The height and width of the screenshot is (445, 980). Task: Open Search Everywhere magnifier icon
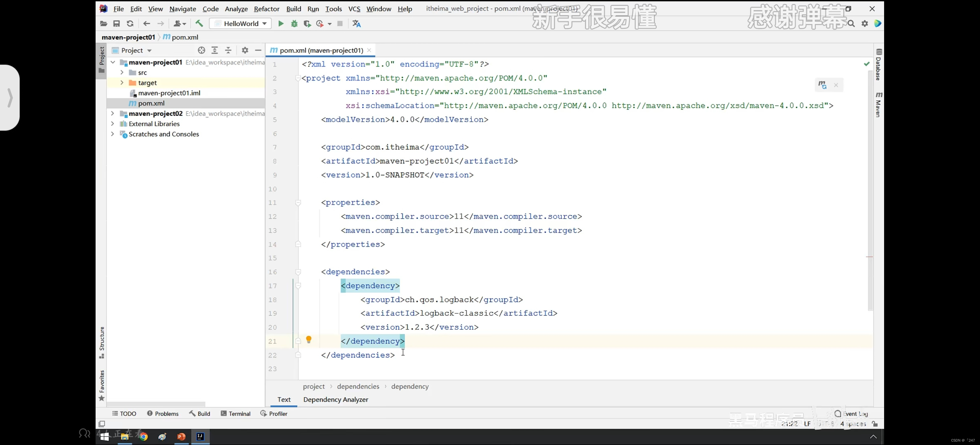[x=851, y=24]
